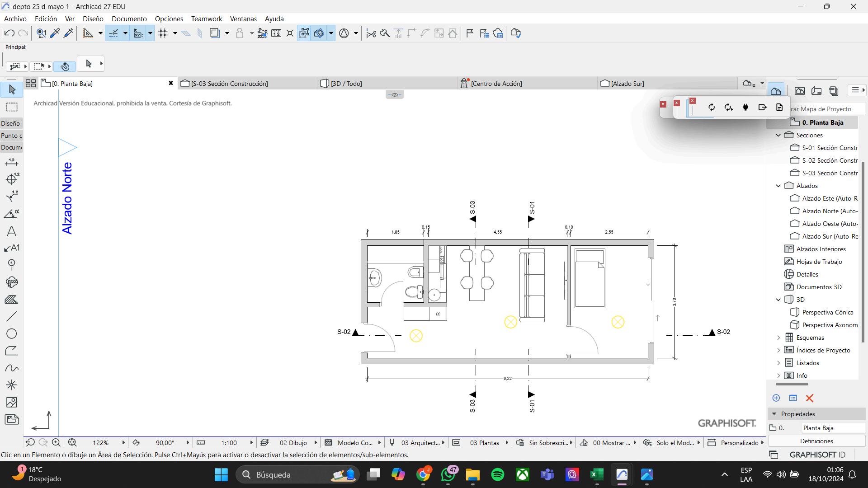The image size is (868, 488).
Task: Click the Undo arrow icon
Action: coord(9,33)
